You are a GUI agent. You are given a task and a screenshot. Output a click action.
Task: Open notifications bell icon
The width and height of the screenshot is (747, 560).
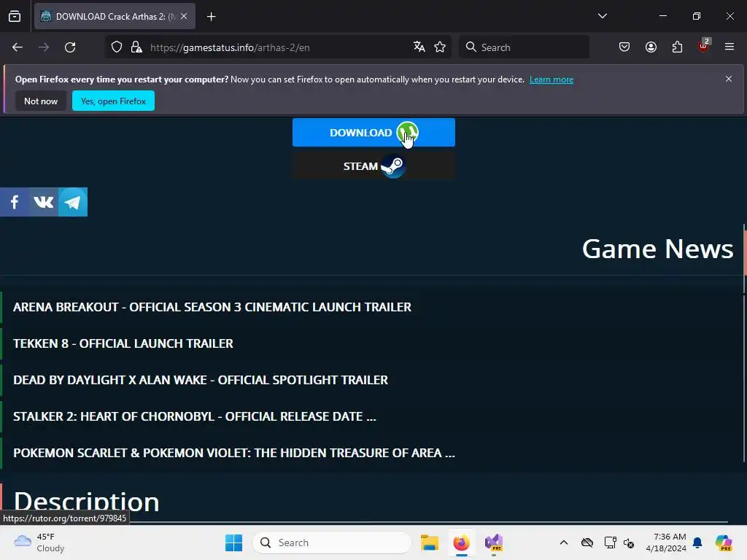(x=697, y=542)
